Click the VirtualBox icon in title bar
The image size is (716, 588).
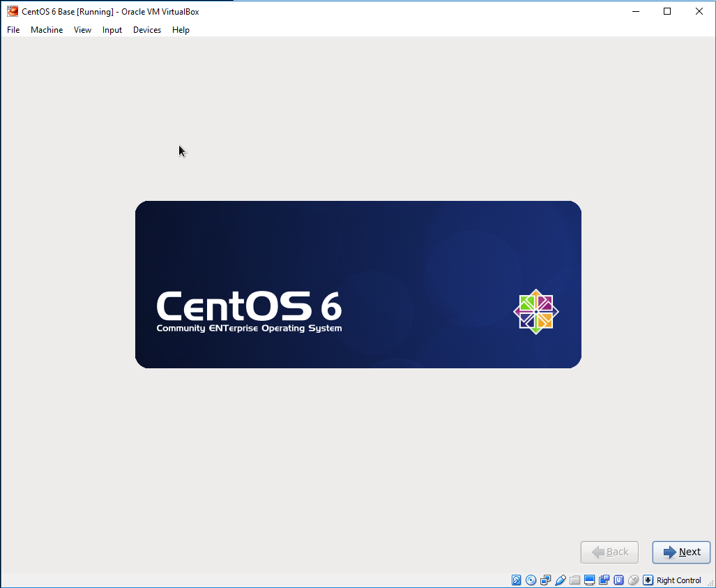pos(12,11)
